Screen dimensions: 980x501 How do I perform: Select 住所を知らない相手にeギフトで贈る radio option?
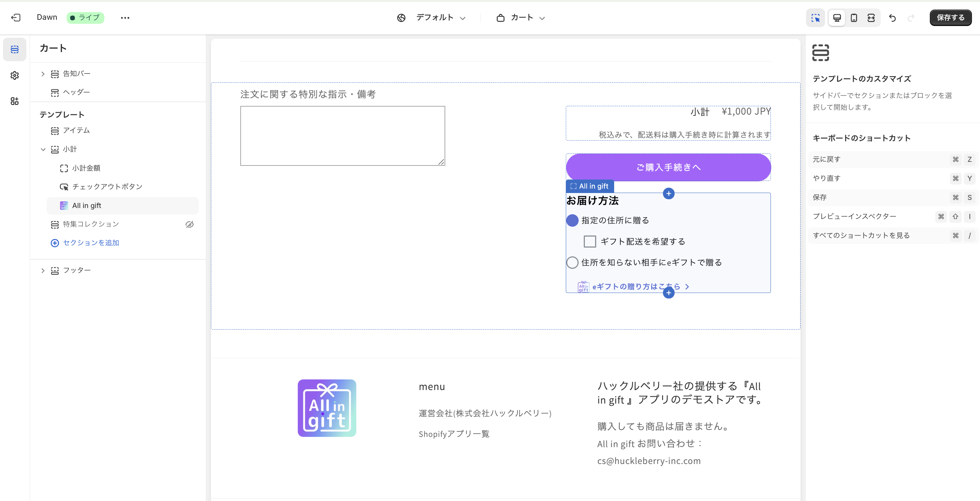coord(572,263)
